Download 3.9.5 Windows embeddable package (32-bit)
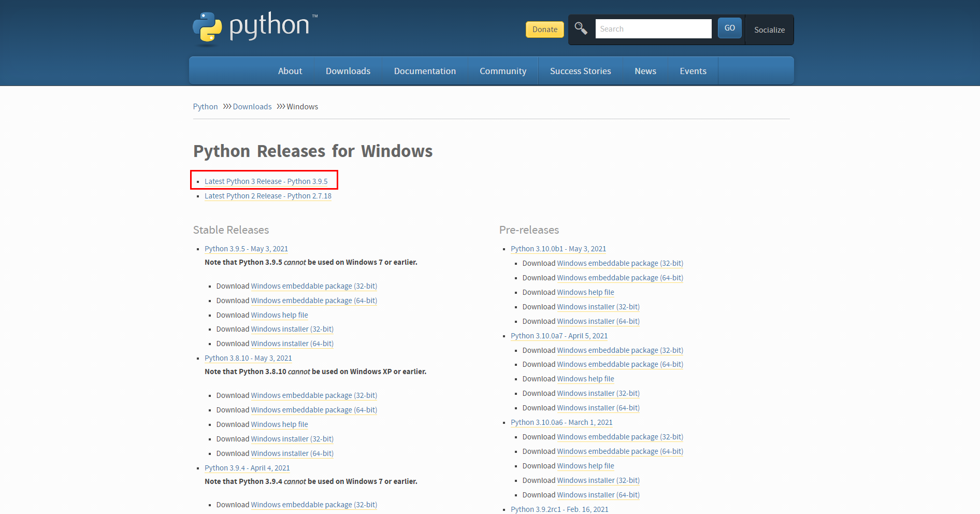Screen dimensions: 980x514 pos(314,286)
